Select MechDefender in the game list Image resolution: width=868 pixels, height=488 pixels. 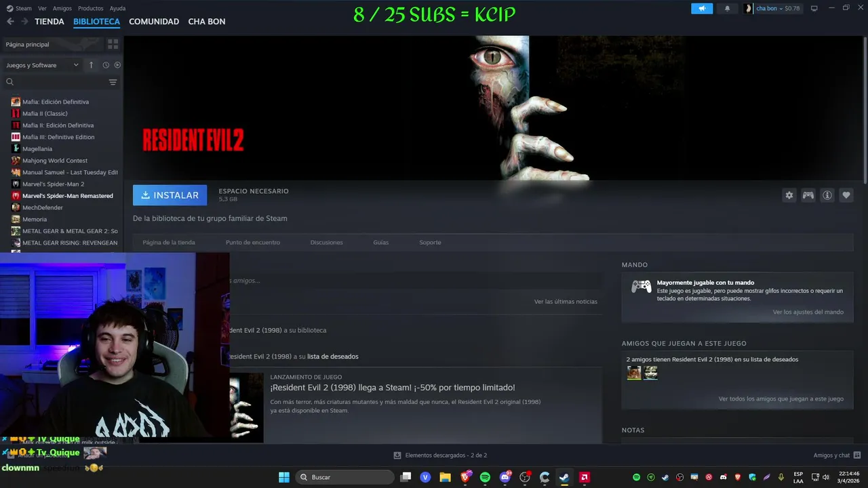coord(43,207)
